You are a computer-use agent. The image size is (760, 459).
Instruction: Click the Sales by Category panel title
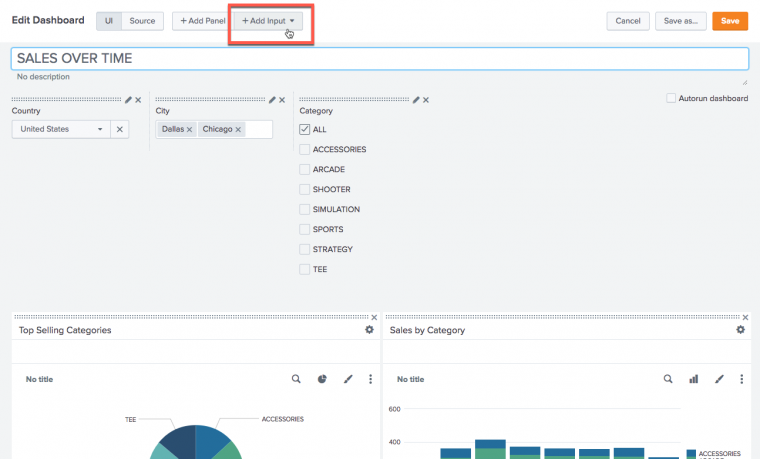pos(427,330)
